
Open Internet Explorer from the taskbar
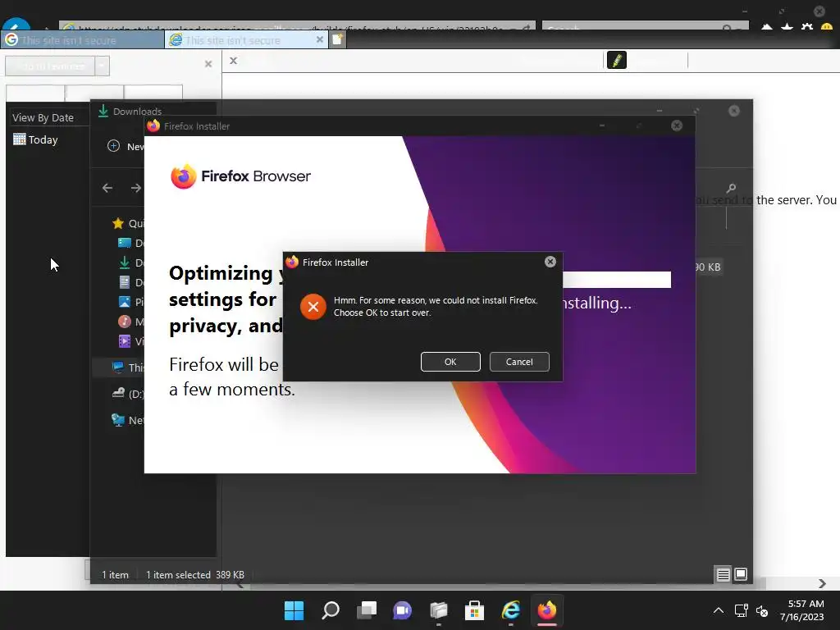pyautogui.click(x=510, y=610)
